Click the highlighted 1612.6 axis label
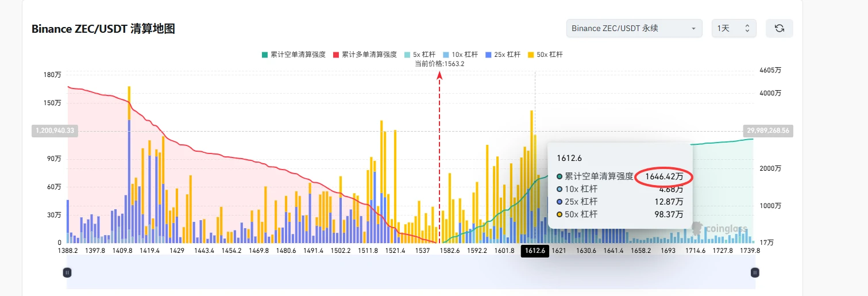 [535, 251]
